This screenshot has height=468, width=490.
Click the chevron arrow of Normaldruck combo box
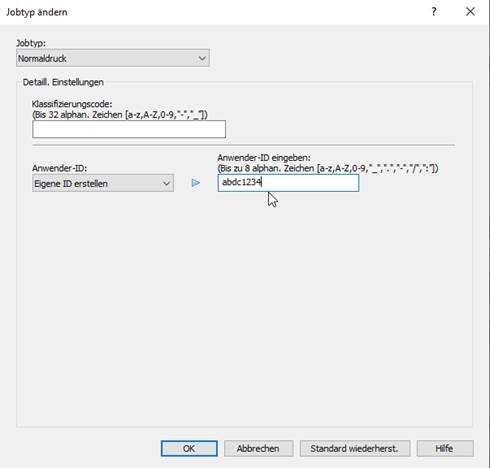tap(202, 58)
